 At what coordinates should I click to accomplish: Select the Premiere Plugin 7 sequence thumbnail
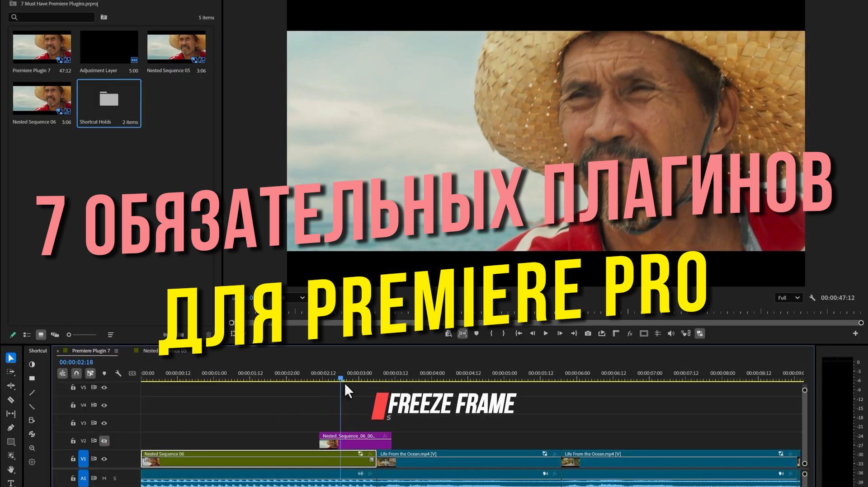42,47
